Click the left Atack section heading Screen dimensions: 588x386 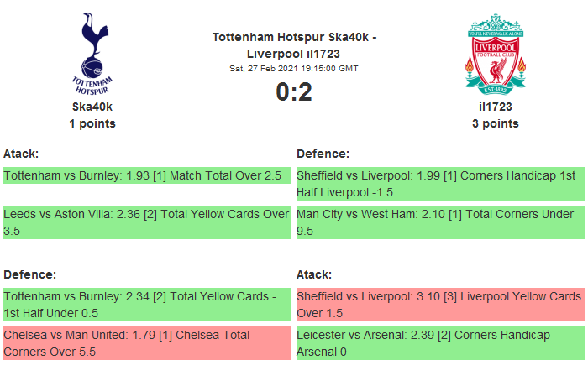[x=21, y=154]
